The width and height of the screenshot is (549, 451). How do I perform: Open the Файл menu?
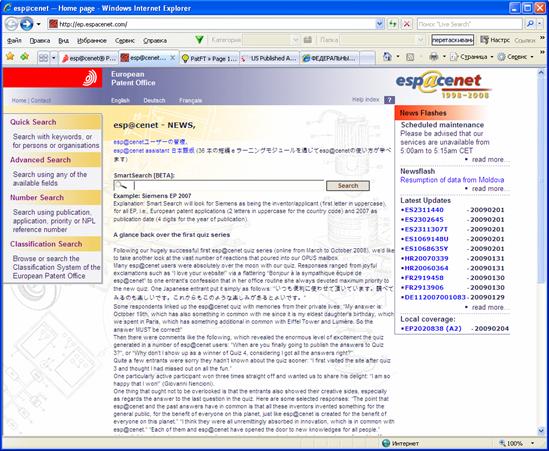pos(14,41)
